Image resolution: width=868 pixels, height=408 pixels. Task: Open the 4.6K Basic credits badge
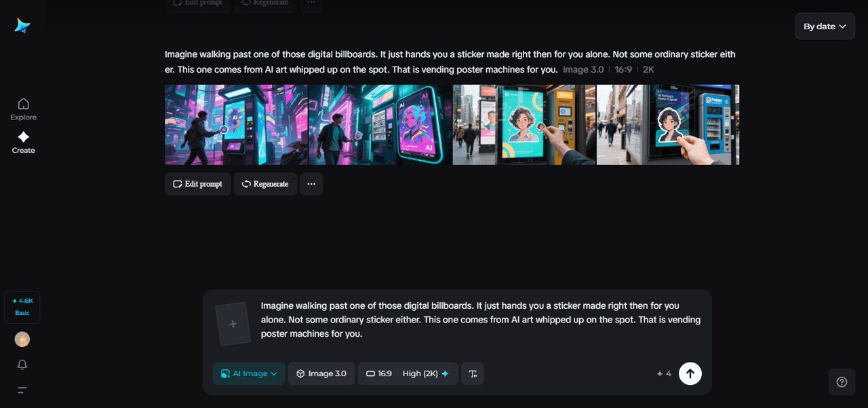[x=22, y=307]
